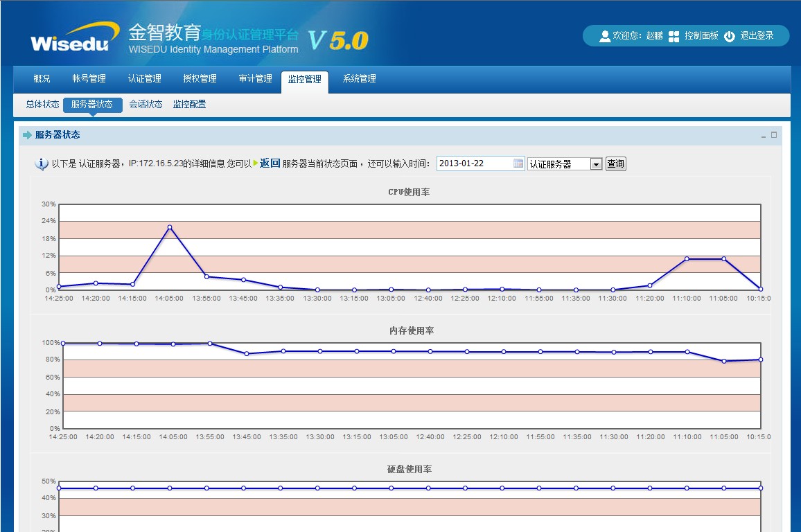Open the 监控配置 submenu
Screen dimensions: 801x532
coord(189,105)
